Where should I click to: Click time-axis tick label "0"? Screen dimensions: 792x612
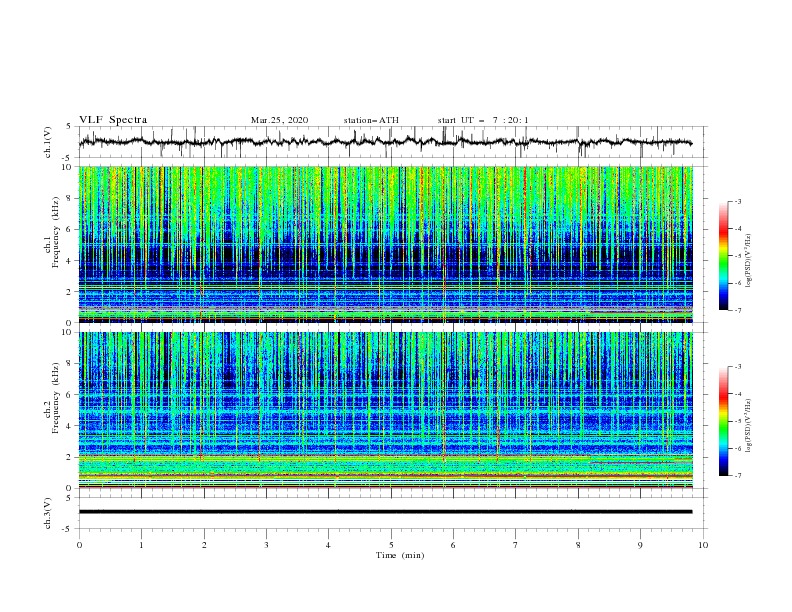pos(79,545)
